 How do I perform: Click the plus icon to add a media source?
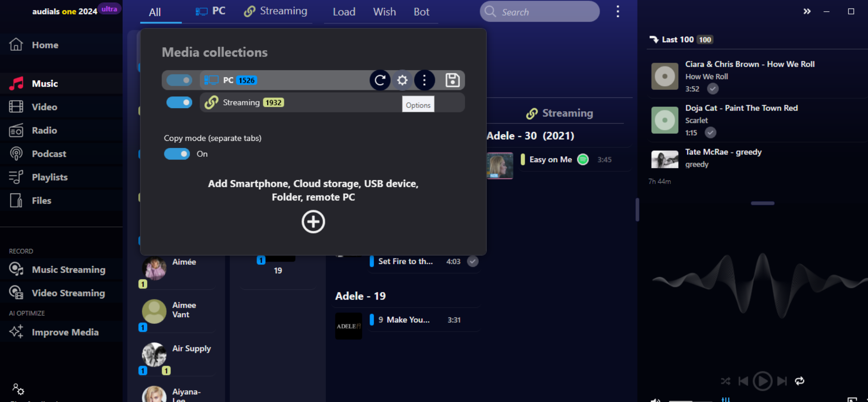click(x=313, y=221)
